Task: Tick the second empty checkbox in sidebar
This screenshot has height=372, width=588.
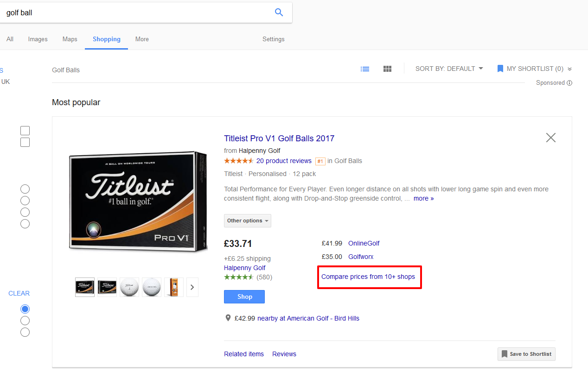Action: 25,142
